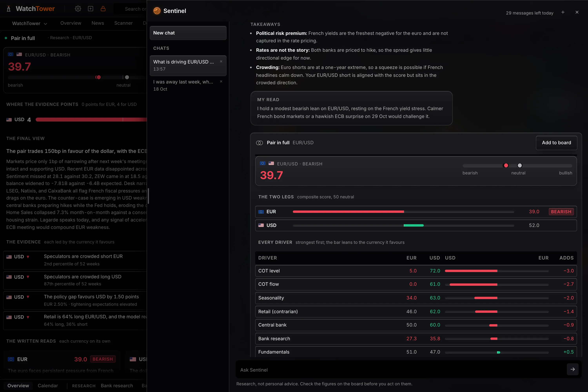This screenshot has width=588, height=392.
Task: Click the COT level driver row
Action: click(416, 271)
